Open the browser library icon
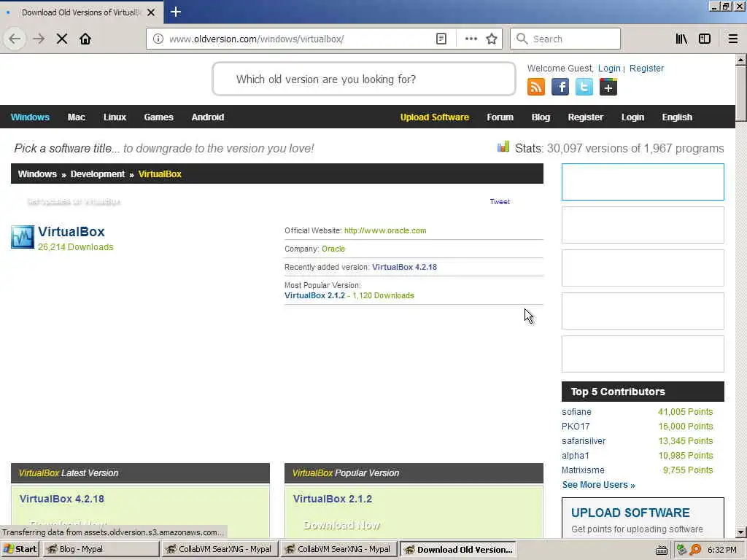Image resolution: width=747 pixels, height=560 pixels. point(681,39)
